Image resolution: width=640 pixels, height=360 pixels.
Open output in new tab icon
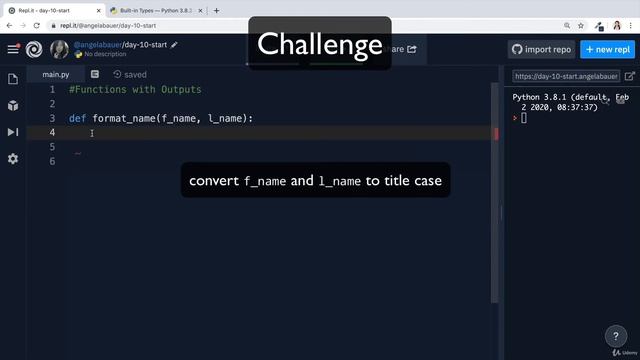pyautogui.click(x=630, y=76)
